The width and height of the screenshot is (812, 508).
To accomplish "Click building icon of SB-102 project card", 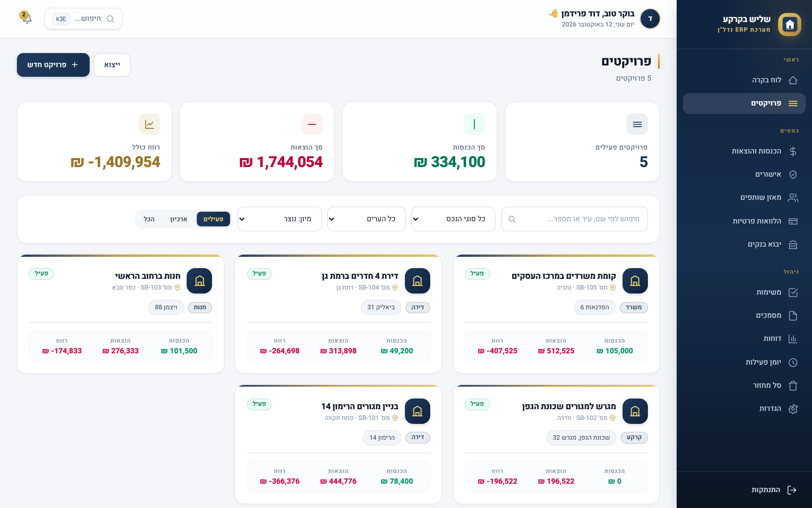I will (x=635, y=411).
